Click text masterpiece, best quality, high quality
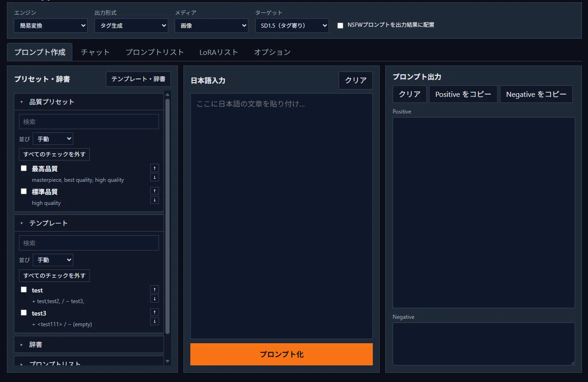The image size is (588, 382). (x=78, y=180)
